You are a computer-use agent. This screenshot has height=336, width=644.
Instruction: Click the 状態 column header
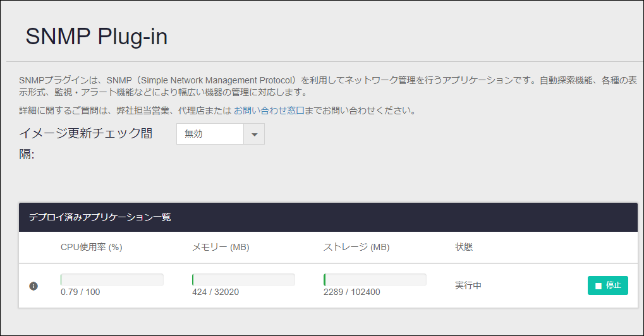pyautogui.click(x=464, y=247)
